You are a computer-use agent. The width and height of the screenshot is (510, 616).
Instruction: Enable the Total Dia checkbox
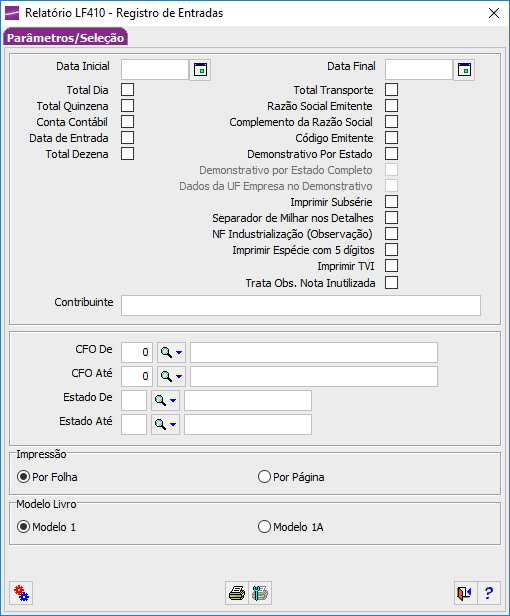pyautogui.click(x=127, y=90)
